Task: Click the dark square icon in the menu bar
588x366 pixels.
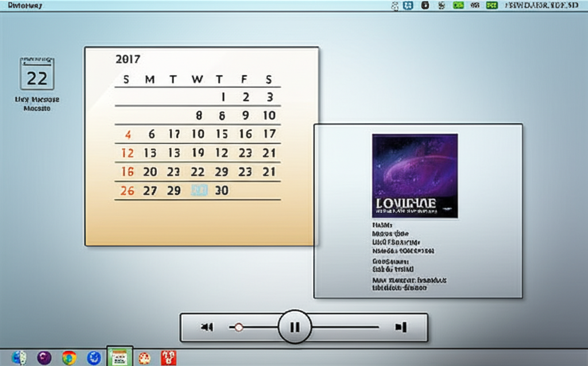Action: [425, 5]
